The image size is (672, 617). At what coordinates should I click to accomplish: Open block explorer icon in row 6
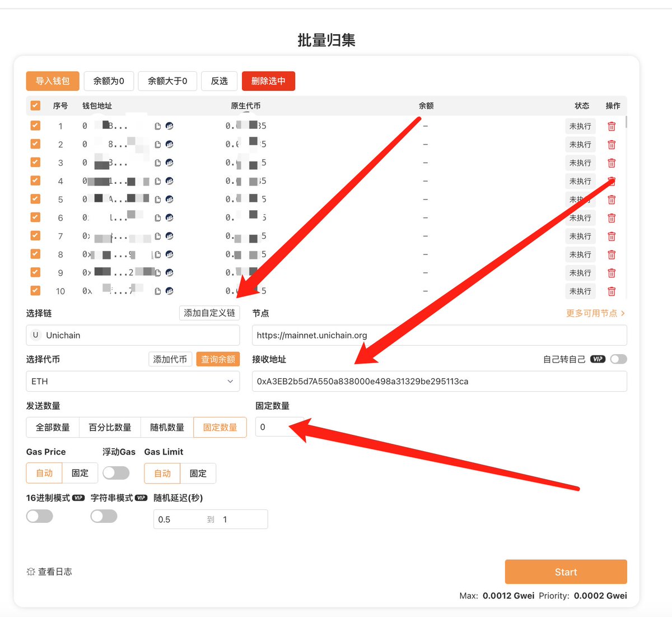coord(169,218)
